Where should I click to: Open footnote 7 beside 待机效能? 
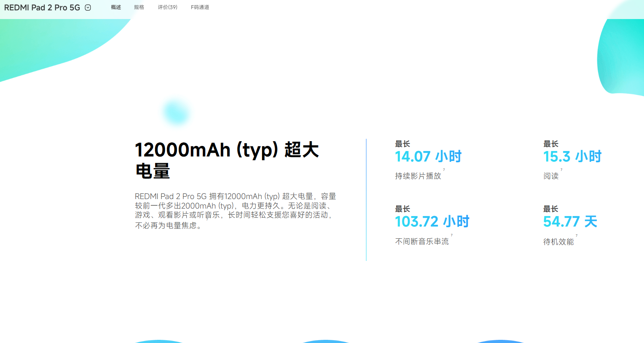pyautogui.click(x=576, y=236)
